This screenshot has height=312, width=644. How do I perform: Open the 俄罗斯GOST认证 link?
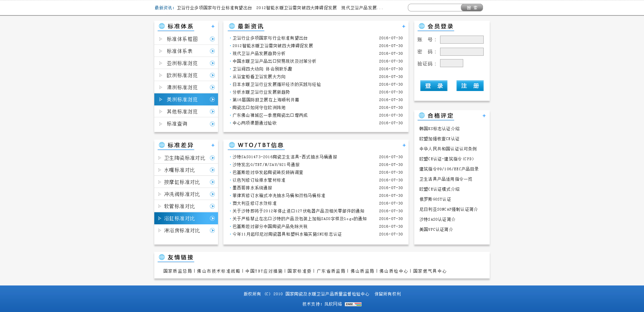click(x=435, y=199)
